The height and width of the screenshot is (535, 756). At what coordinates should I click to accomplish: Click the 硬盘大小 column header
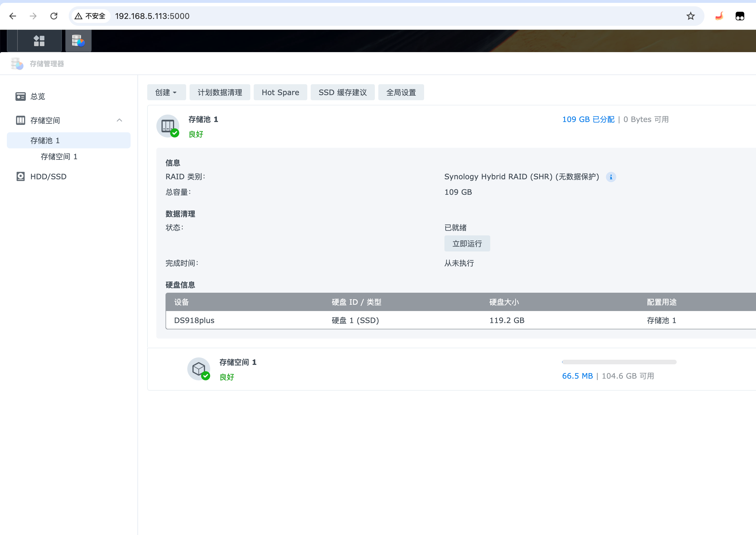tap(504, 302)
